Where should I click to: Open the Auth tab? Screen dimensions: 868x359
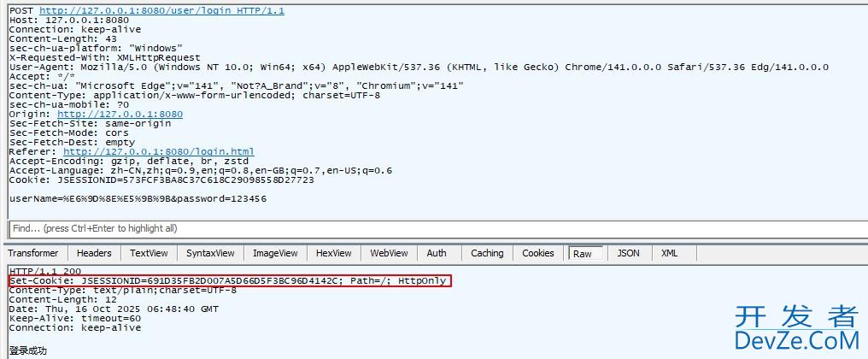[x=437, y=253]
